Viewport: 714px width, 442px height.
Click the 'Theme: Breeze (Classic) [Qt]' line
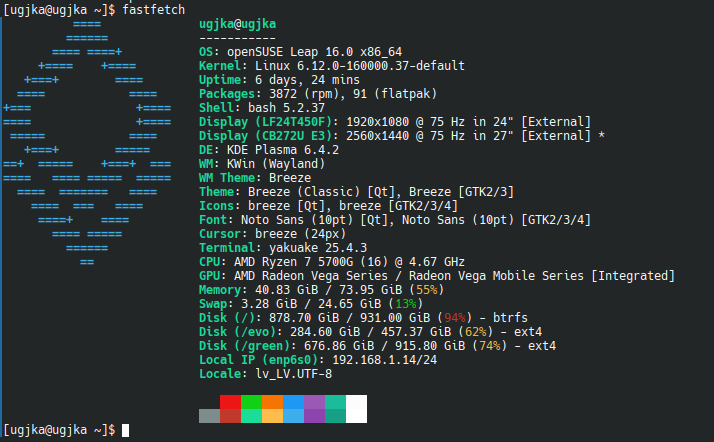point(357,192)
